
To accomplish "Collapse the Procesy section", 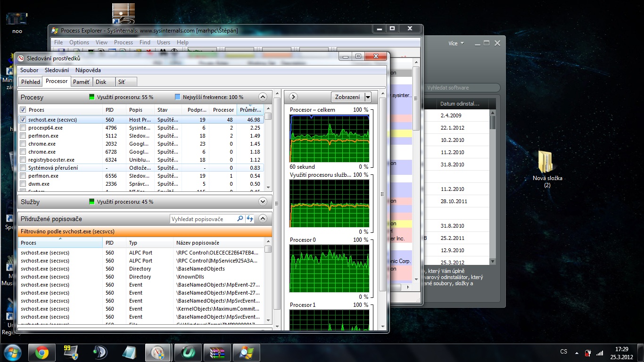I will [263, 97].
